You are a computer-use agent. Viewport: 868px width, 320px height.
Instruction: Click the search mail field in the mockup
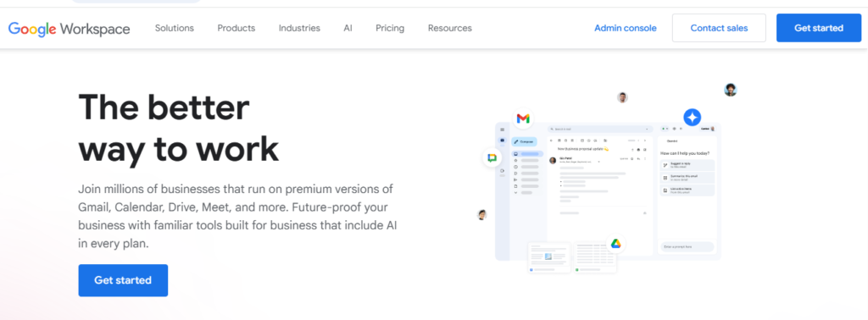(x=599, y=129)
